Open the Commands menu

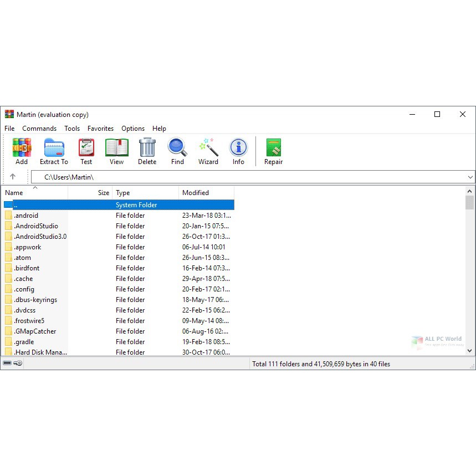tap(39, 128)
